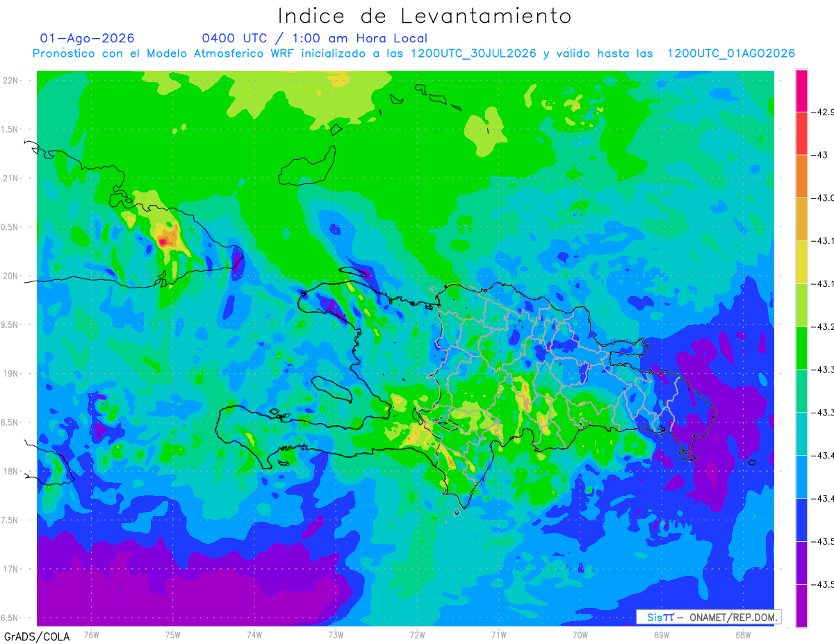834x644 pixels.
Task: Click the '17N' latitude label
Action: [11, 570]
